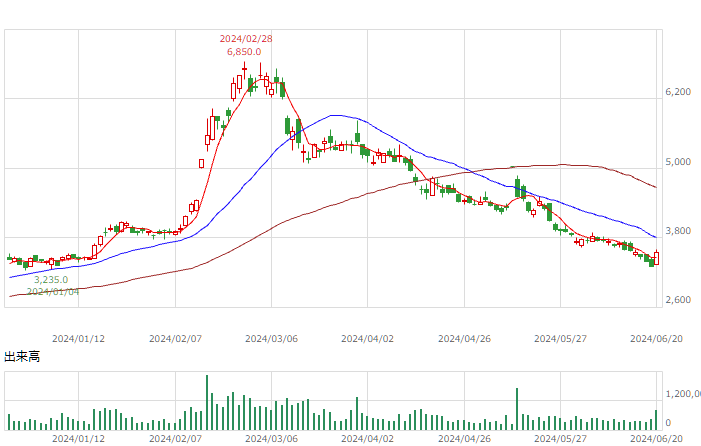Click the 2024/06/20 date under the price chart
Screen dimensions: 701x446
pos(656,339)
